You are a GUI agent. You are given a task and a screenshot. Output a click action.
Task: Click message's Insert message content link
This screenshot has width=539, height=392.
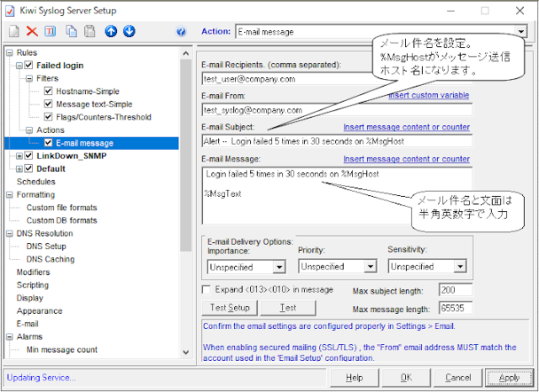point(407,159)
